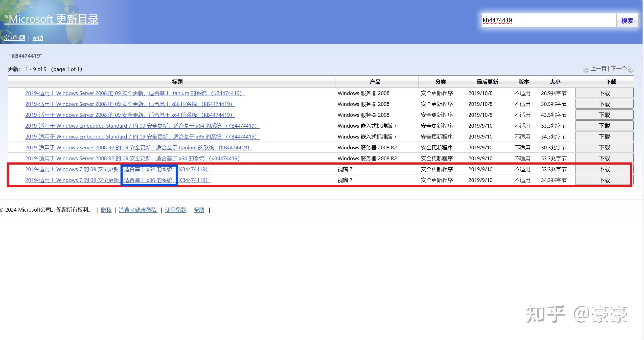The width and height of the screenshot is (644, 340).
Task: Sort by 大小 column header
Action: (x=555, y=82)
